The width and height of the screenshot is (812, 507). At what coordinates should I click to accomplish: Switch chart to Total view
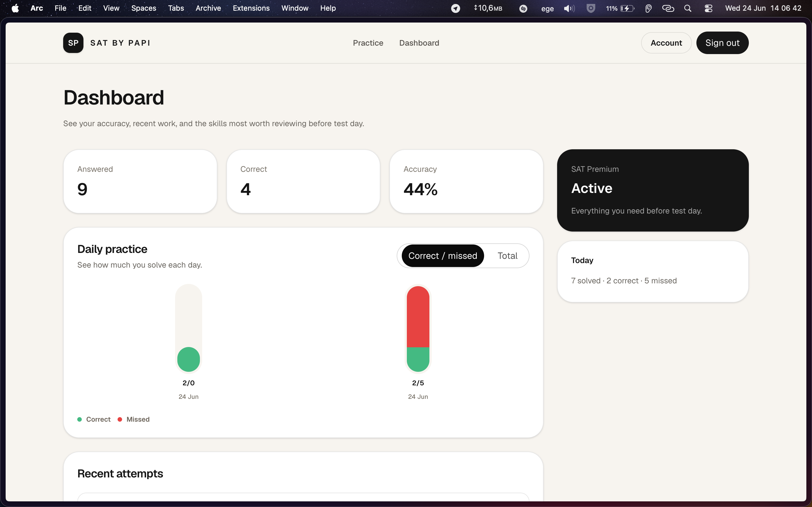point(507,256)
